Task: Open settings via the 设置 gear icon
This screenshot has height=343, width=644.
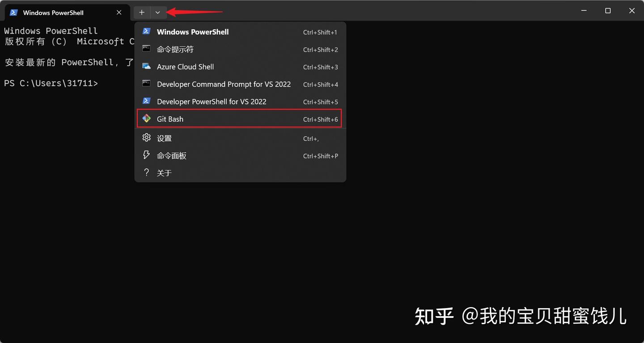Action: (146, 138)
